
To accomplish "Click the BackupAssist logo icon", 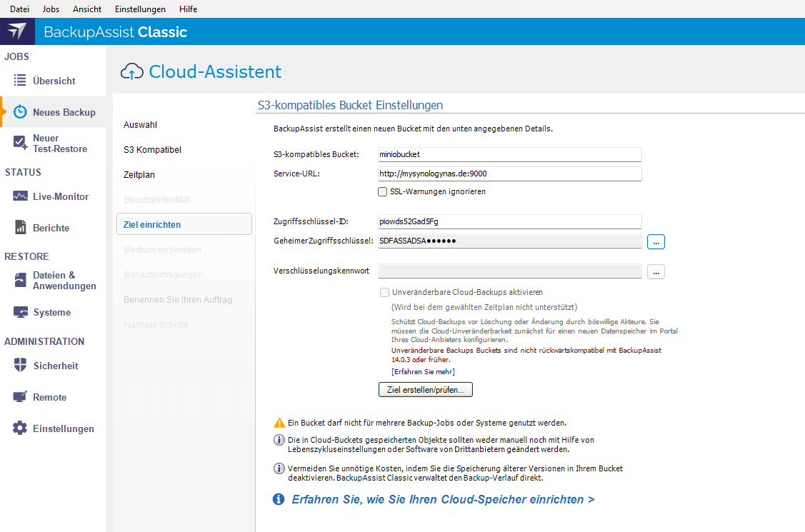I will point(16,31).
